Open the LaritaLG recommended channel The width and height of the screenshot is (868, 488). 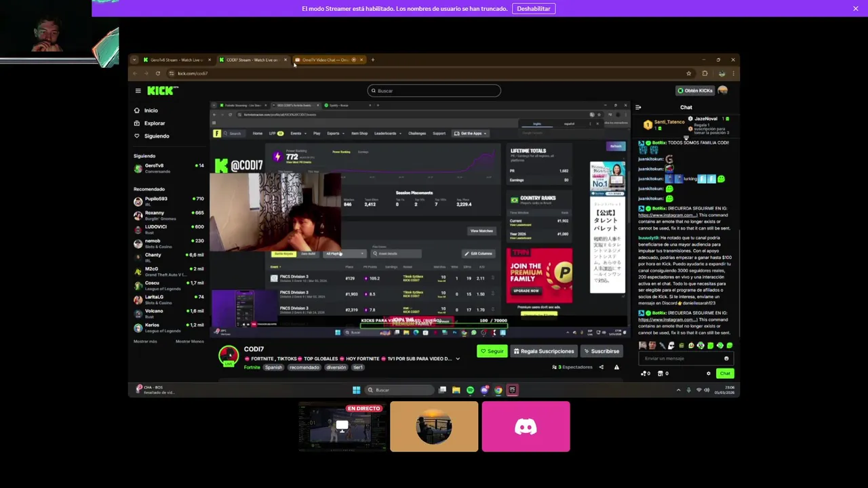[169, 300]
